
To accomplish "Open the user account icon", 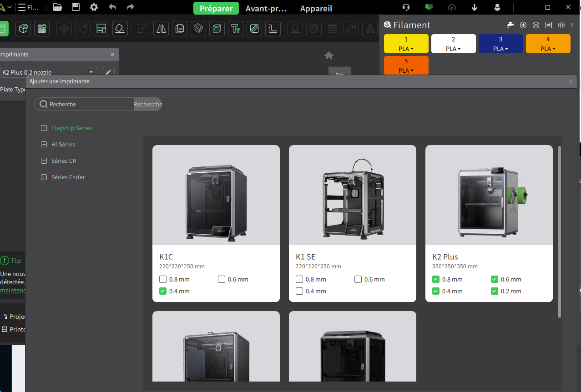I will 497,7.
